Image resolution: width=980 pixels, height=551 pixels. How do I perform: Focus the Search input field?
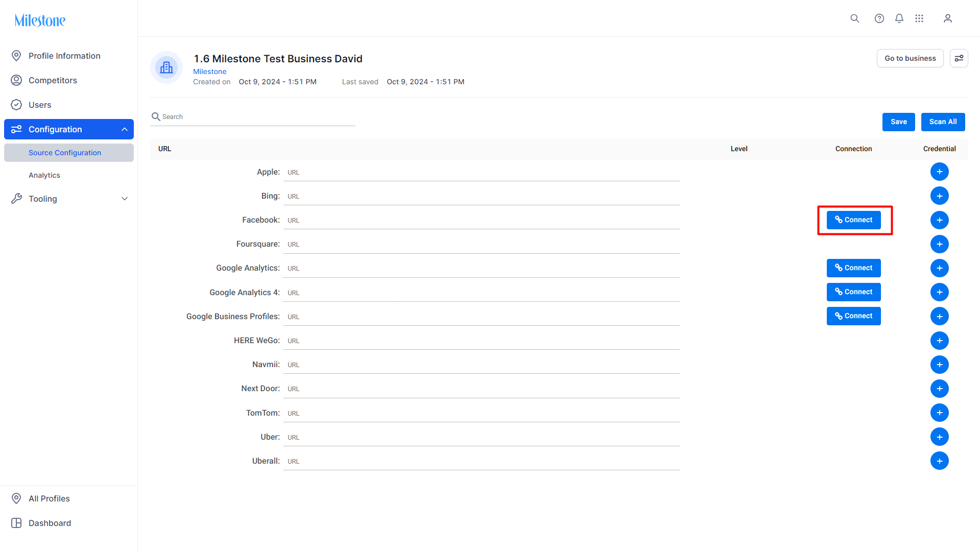(x=253, y=117)
